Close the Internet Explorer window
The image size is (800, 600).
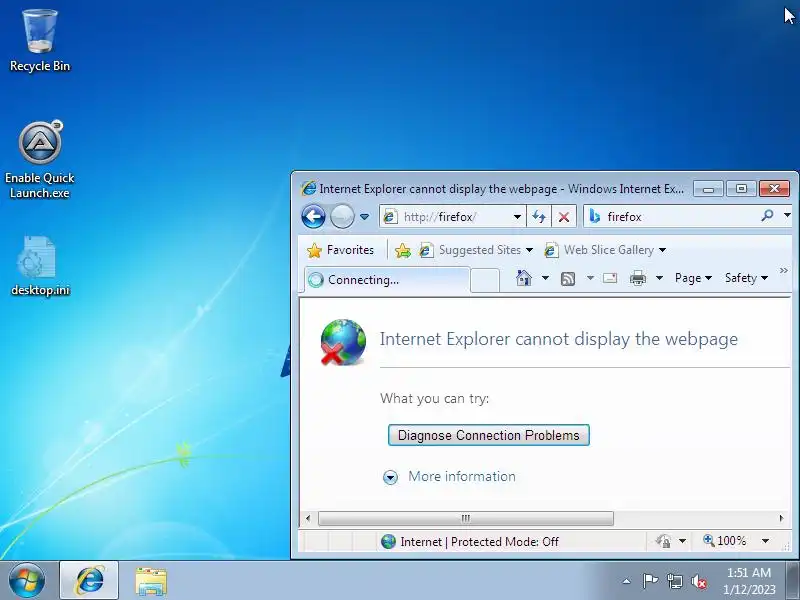(x=774, y=188)
